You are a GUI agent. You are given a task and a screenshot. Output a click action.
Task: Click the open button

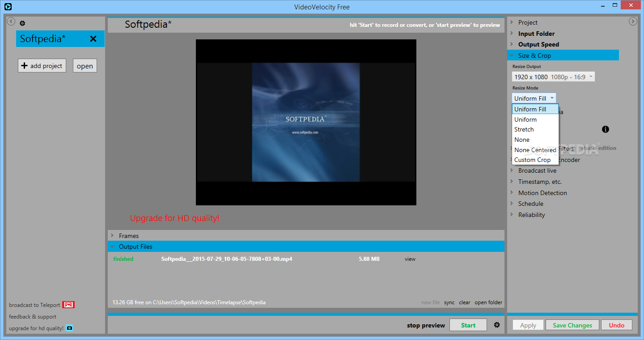tap(85, 66)
